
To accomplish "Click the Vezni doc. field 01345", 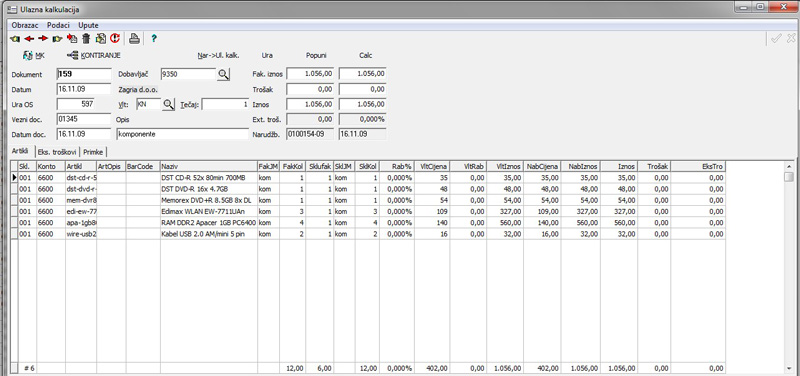I will pos(84,119).
